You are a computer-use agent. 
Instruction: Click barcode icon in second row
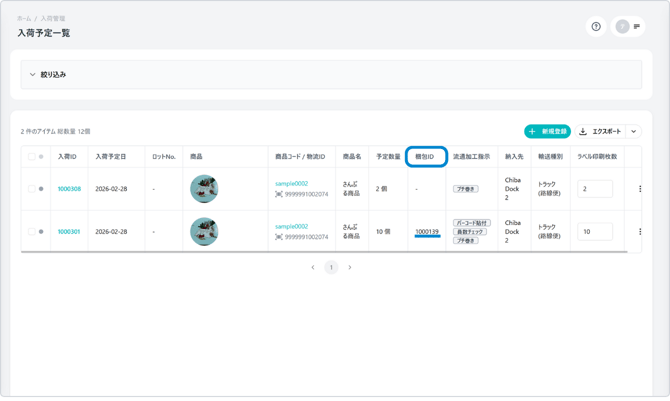[x=279, y=237]
